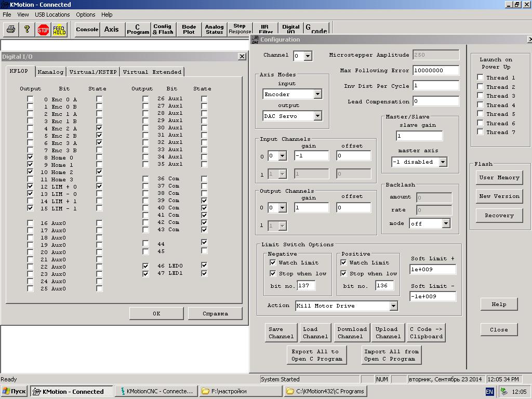Screen dimensions: 532x399
Task: Click the User Memory flash button
Action: tap(499, 178)
